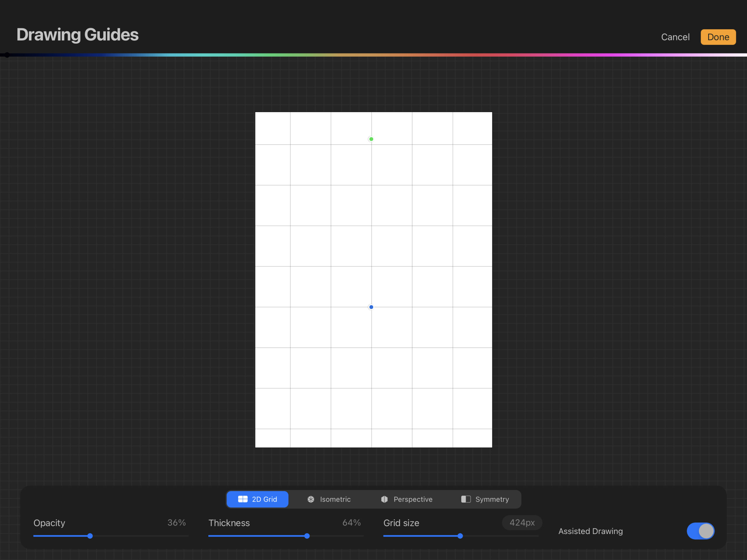Click the blue position node on canvas
This screenshot has width=747, height=560.
[371, 307]
